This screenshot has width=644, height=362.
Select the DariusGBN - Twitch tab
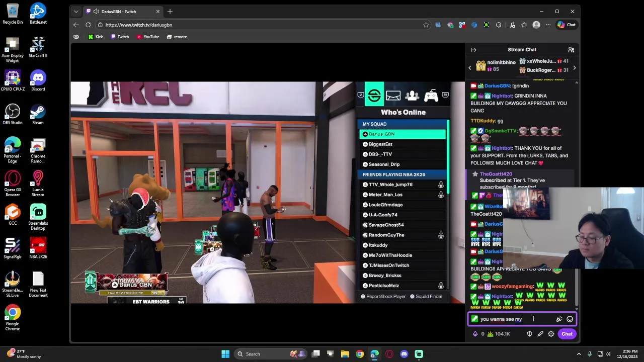[x=123, y=12]
